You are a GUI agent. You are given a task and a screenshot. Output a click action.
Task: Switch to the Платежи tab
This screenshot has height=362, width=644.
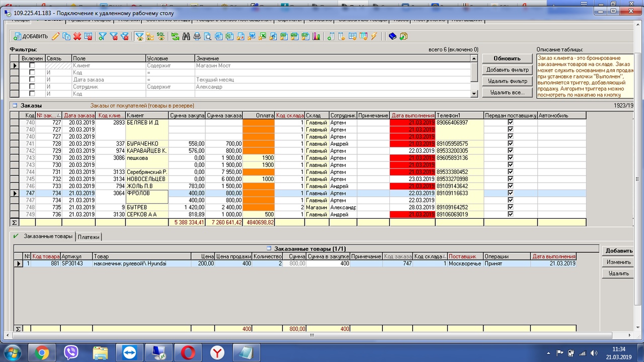[x=89, y=236]
